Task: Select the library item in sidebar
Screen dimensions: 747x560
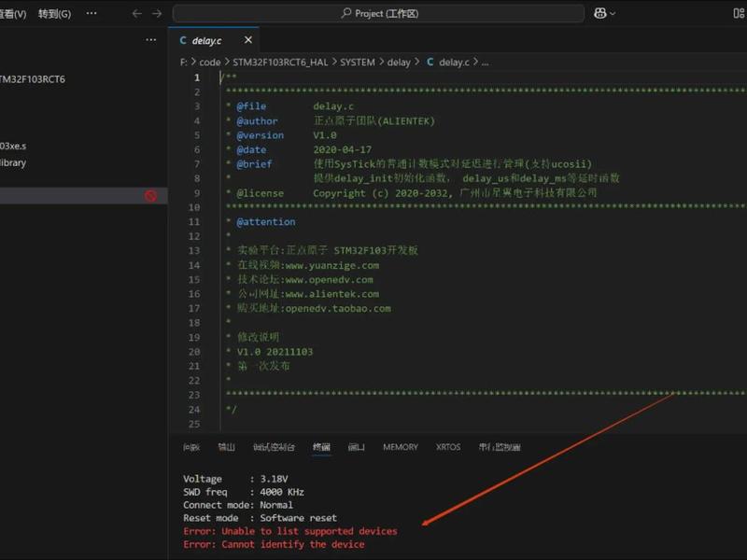Action: tap(13, 162)
